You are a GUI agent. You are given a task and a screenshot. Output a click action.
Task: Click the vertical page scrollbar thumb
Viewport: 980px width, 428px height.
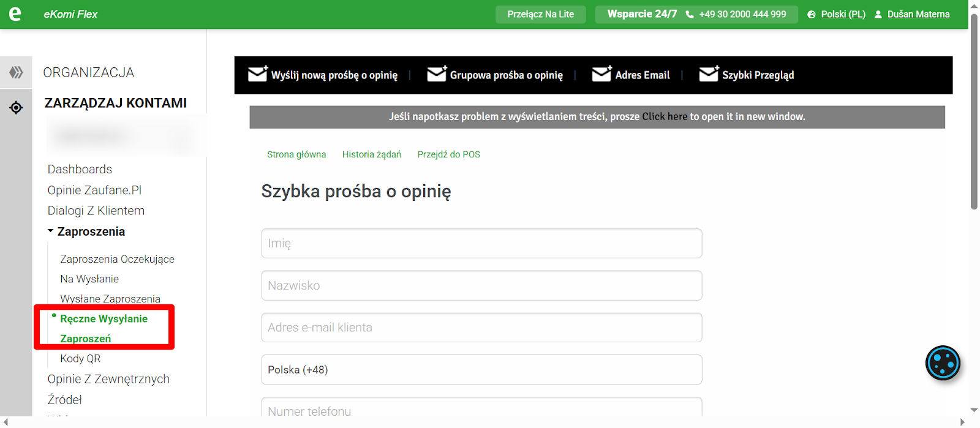click(974, 110)
